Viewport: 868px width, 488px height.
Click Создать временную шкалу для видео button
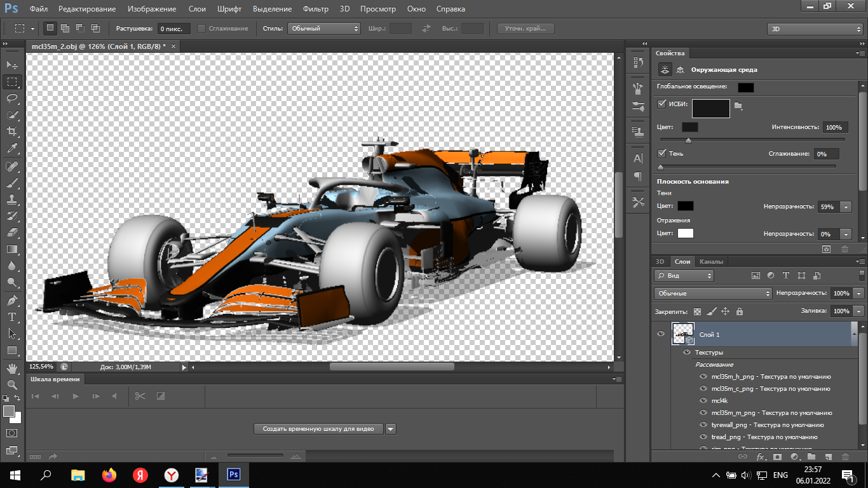click(x=318, y=429)
